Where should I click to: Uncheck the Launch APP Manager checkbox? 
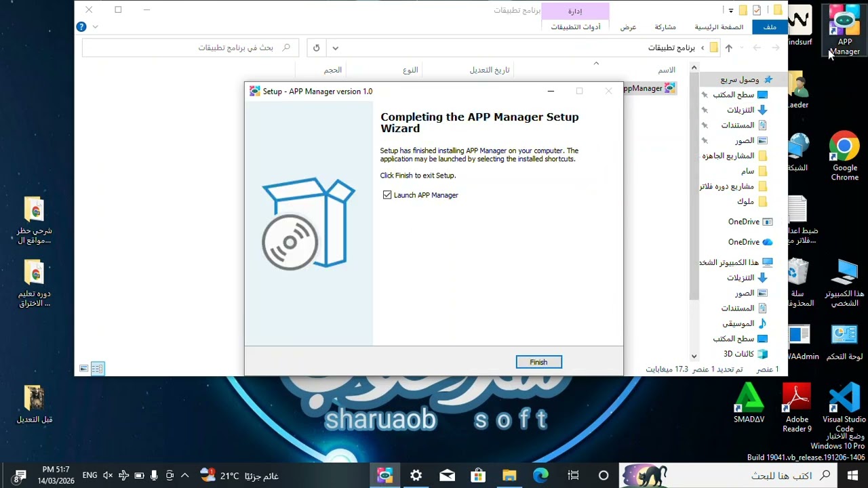pos(387,195)
